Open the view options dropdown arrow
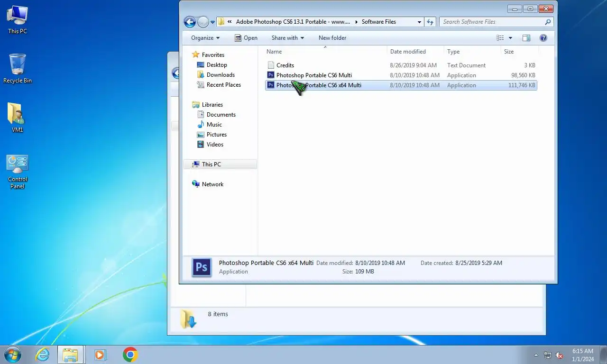Viewport: 607px width, 364px height. pos(510,38)
